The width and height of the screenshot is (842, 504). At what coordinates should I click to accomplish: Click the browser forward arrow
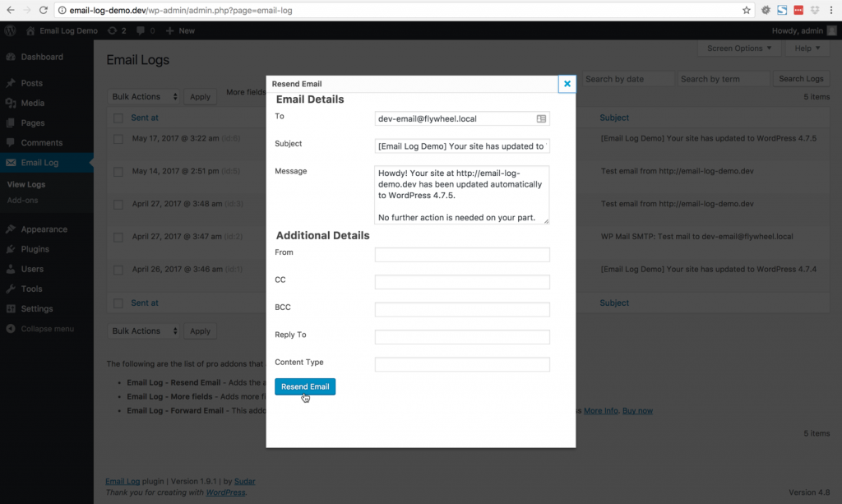click(x=27, y=10)
